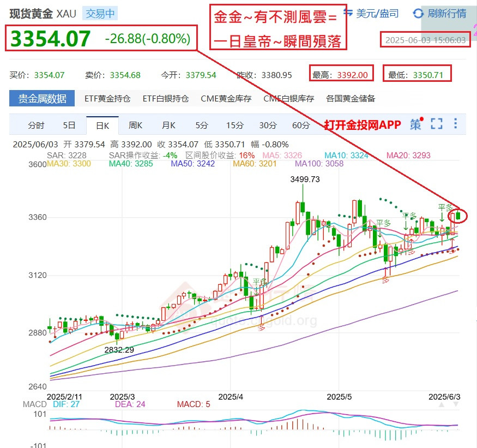477x448 pixels.
Task: Click the current price 3354.07 headline
Action: point(50,39)
